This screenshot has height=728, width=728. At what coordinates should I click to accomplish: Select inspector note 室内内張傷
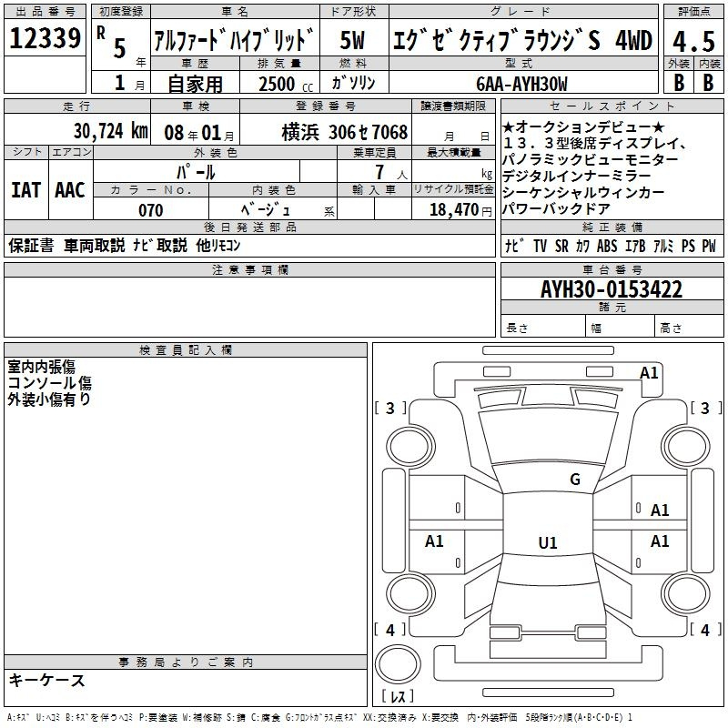coord(41,367)
